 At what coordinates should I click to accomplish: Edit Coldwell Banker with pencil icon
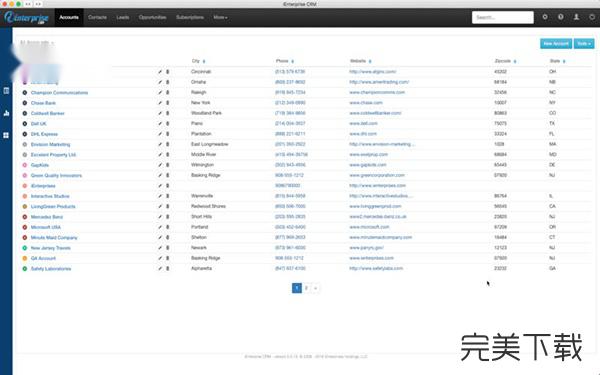160,113
